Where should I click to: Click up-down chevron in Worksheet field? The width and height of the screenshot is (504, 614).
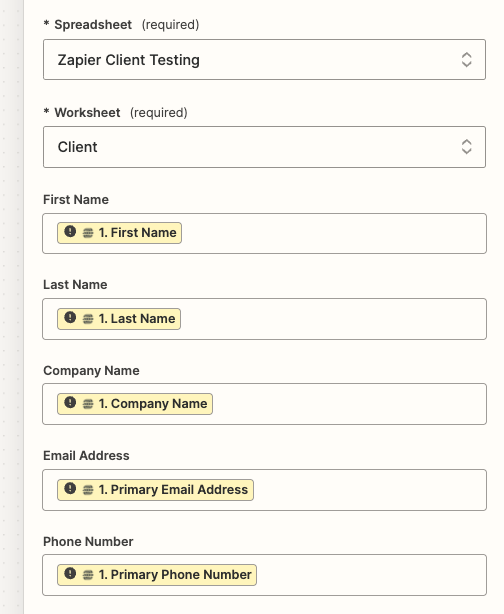[x=466, y=147]
